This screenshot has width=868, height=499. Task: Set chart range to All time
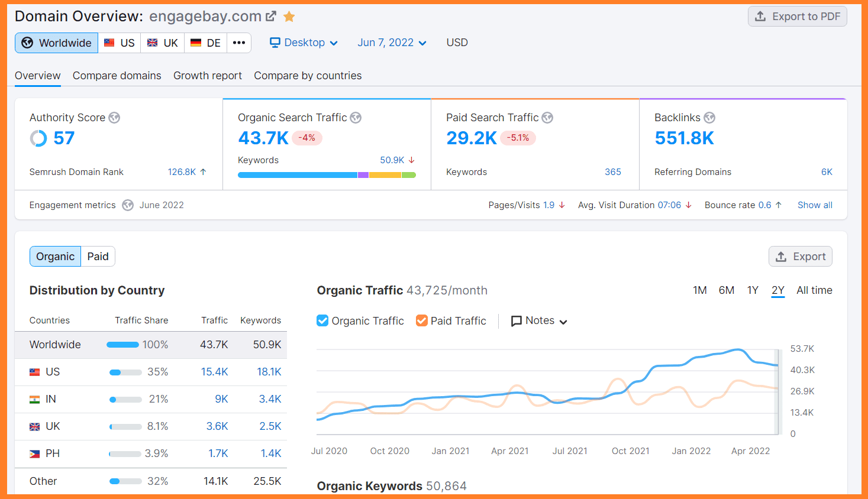(x=814, y=290)
